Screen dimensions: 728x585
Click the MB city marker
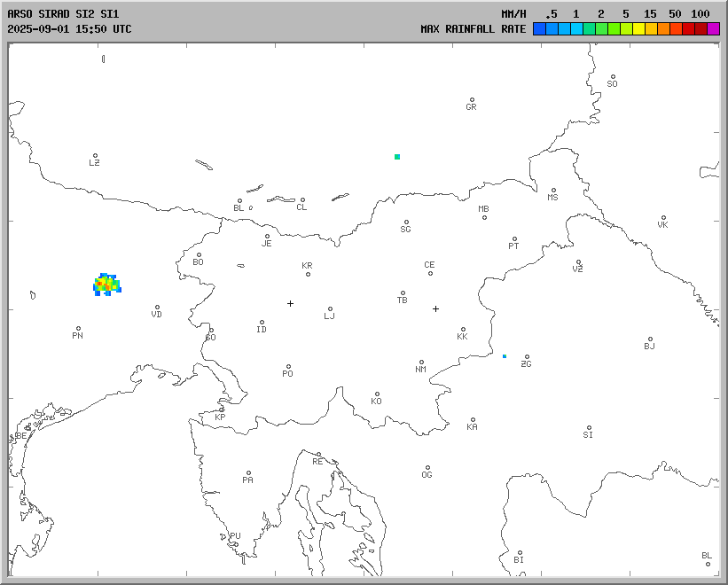pyautogui.click(x=484, y=217)
